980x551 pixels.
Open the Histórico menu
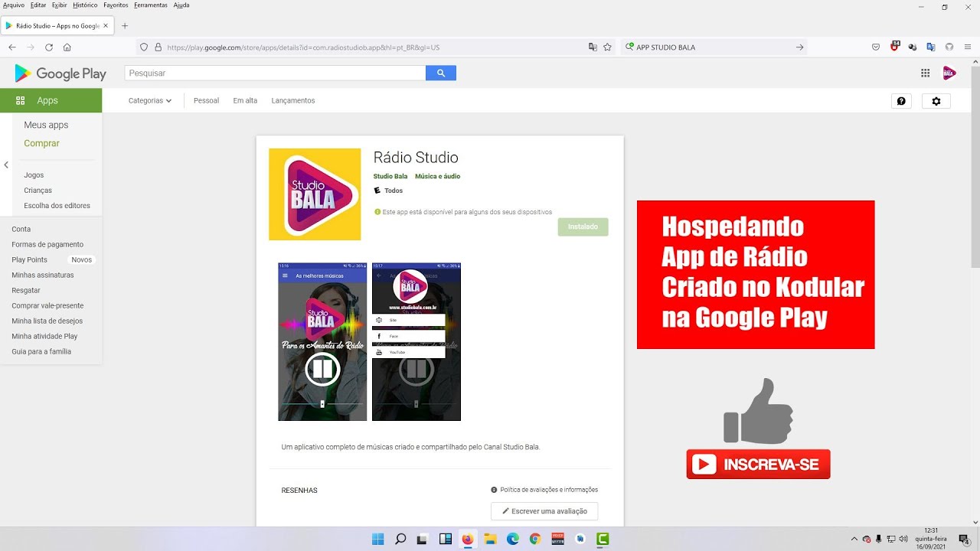tap(85, 5)
